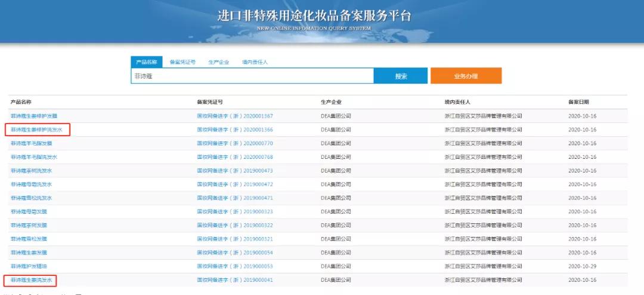The image size is (644, 295).
Task: Open record number ending 2019000054
Action: (235, 252)
